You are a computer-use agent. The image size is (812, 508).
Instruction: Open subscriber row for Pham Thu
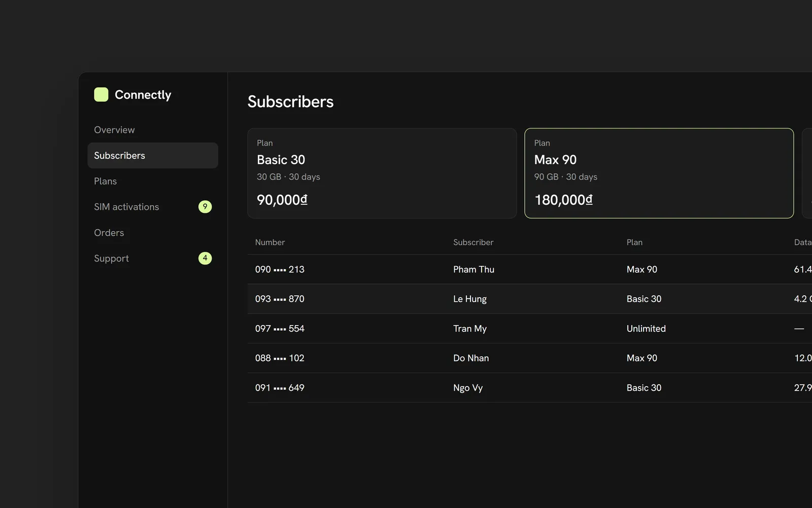[530, 269]
